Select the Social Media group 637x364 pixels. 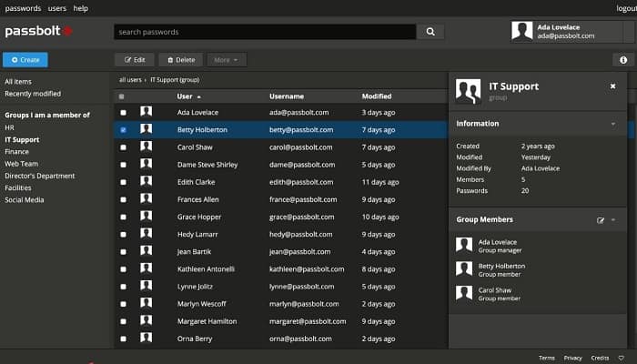(x=25, y=200)
